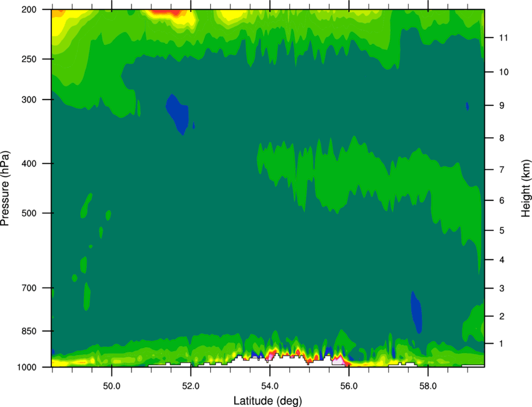Click the 'Pressure (hPa)' axis title

pyautogui.click(x=5, y=188)
